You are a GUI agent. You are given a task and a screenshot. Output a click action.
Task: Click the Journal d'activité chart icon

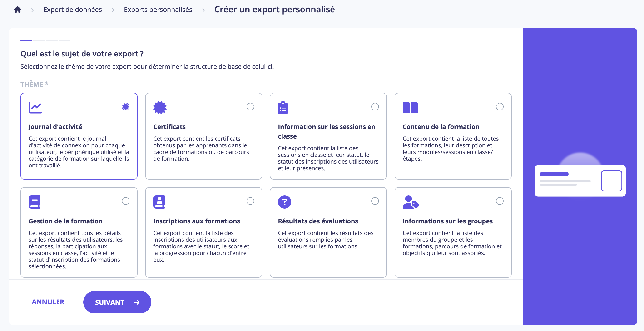(x=35, y=108)
